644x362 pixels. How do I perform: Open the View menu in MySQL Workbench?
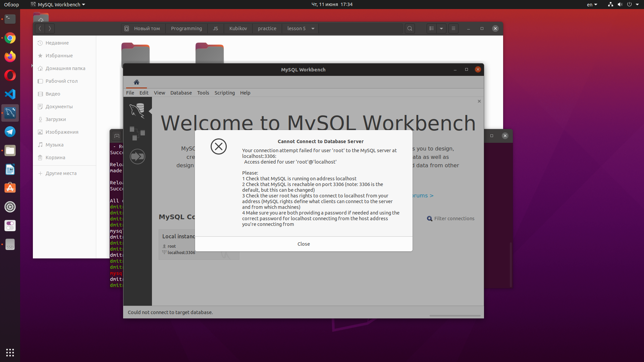click(x=159, y=93)
